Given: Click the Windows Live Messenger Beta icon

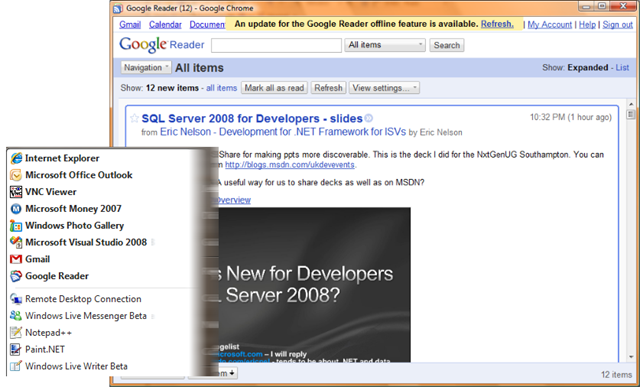Looking at the screenshot, I should [x=16, y=316].
